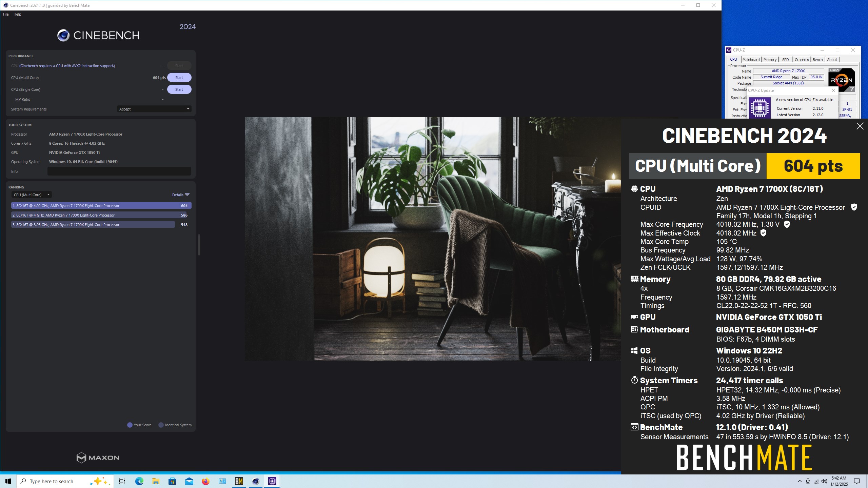Switch to Memory tab in CPU-Z

(x=770, y=60)
